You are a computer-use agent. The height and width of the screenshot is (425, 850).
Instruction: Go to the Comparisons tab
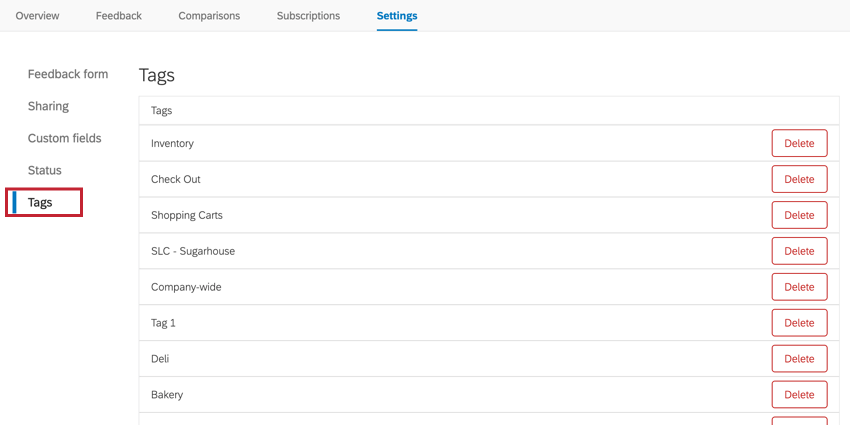click(209, 16)
